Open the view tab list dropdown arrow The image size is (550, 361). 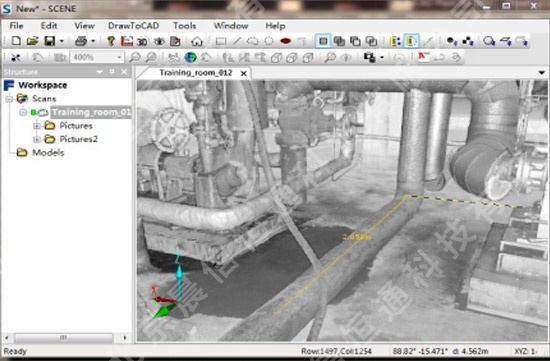[542, 73]
